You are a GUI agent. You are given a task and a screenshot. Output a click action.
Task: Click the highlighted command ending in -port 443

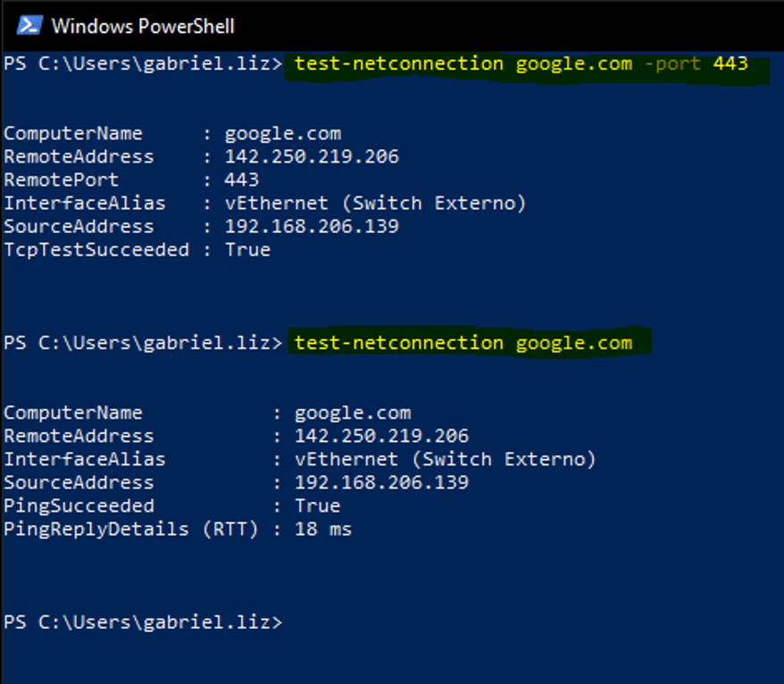point(521,63)
